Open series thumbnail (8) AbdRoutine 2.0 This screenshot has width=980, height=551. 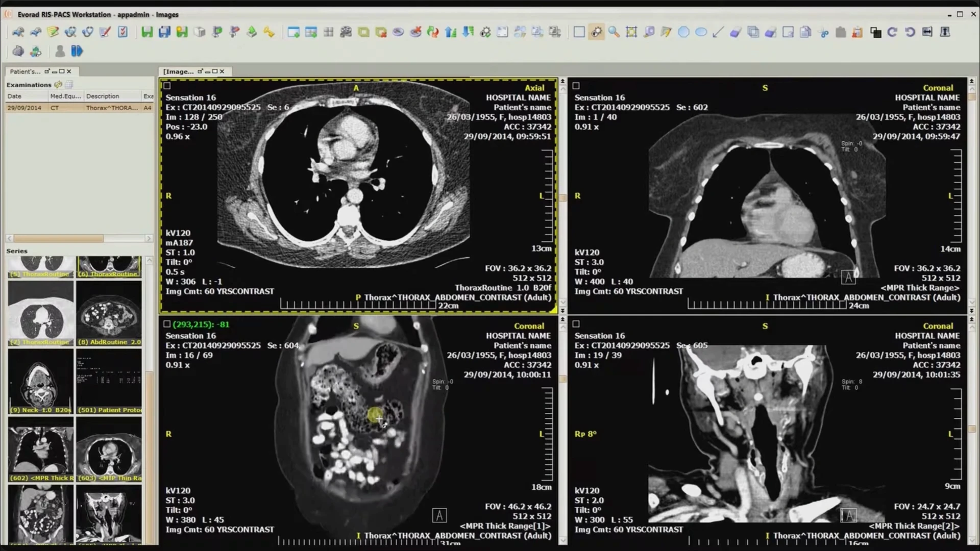tap(109, 314)
